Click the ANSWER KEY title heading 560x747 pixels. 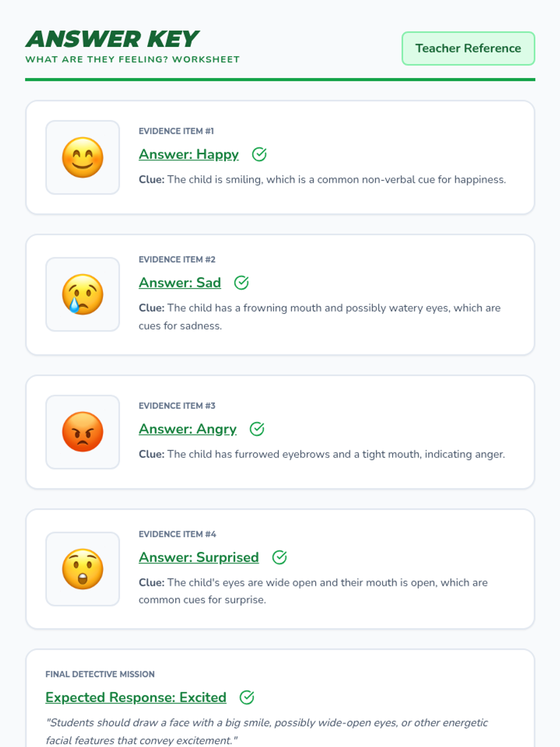112,39
